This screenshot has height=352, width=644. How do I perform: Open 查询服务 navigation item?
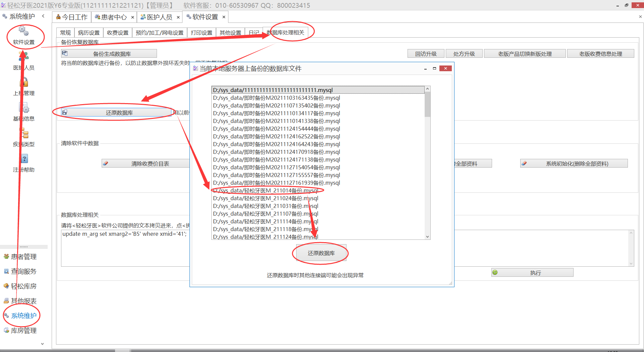click(x=23, y=271)
